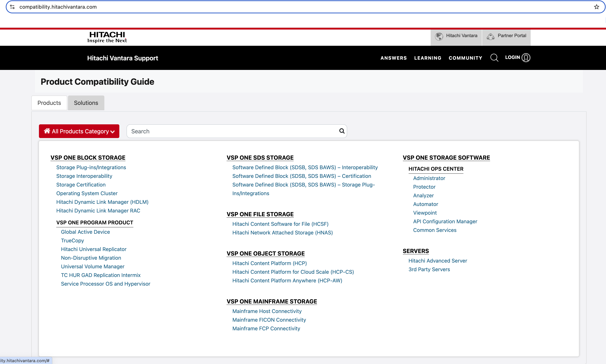This screenshot has height=364, width=606.
Task: Open Mainframe FICON Connectivity link
Action: click(x=269, y=320)
